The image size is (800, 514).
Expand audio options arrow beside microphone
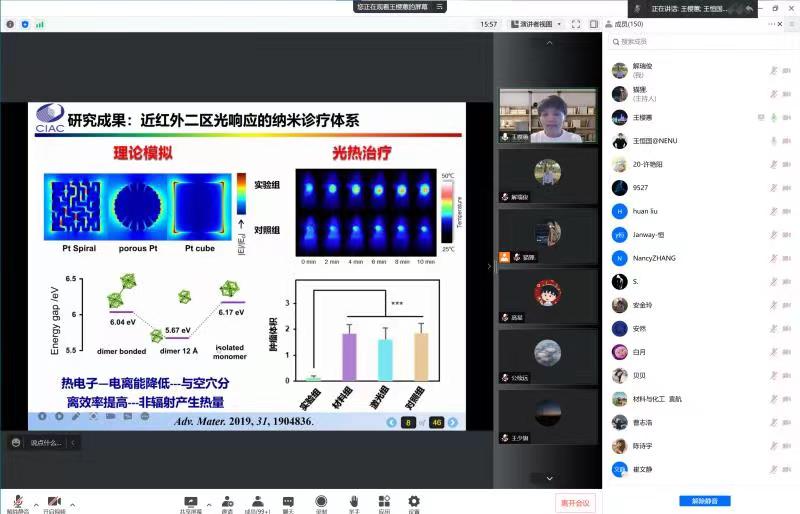pos(36,501)
